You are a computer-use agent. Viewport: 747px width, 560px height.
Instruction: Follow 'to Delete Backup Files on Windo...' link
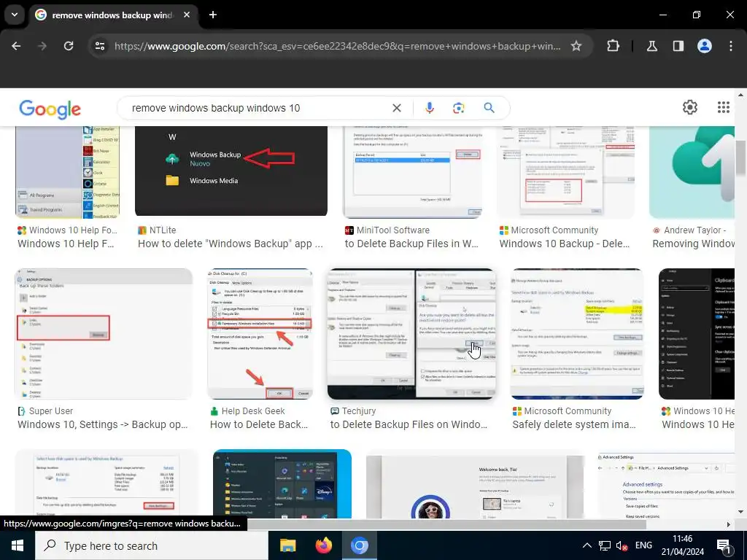[409, 425]
